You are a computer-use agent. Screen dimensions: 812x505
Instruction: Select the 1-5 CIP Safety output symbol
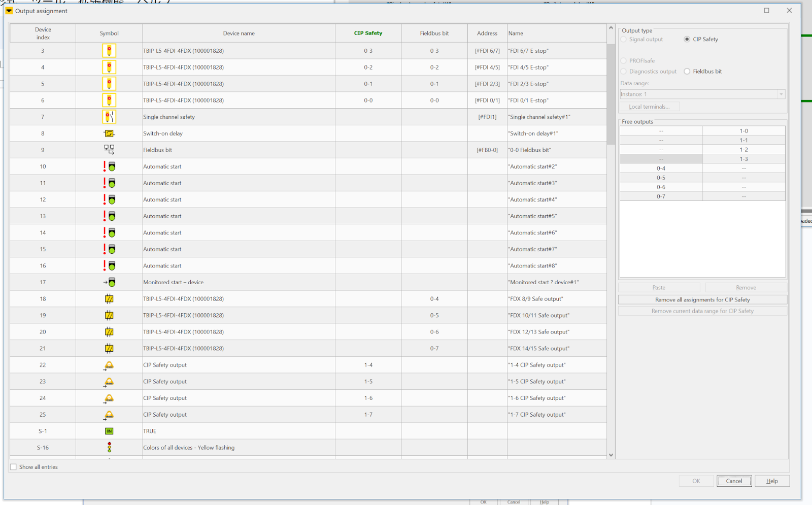click(x=109, y=382)
